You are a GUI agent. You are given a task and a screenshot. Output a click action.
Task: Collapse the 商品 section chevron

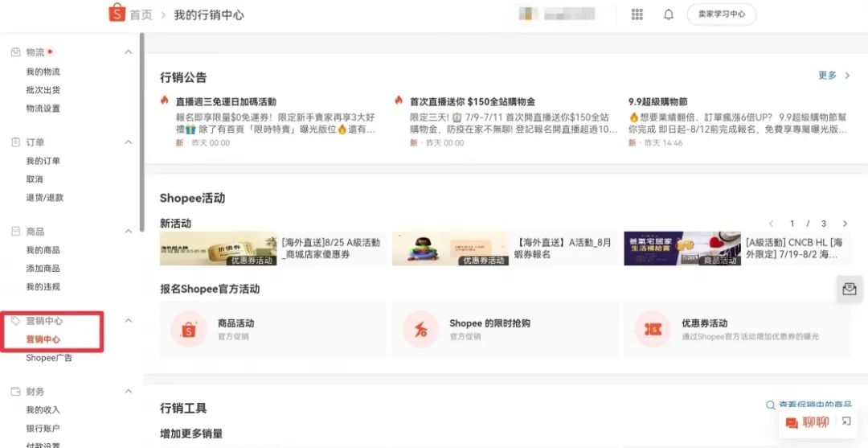point(129,232)
